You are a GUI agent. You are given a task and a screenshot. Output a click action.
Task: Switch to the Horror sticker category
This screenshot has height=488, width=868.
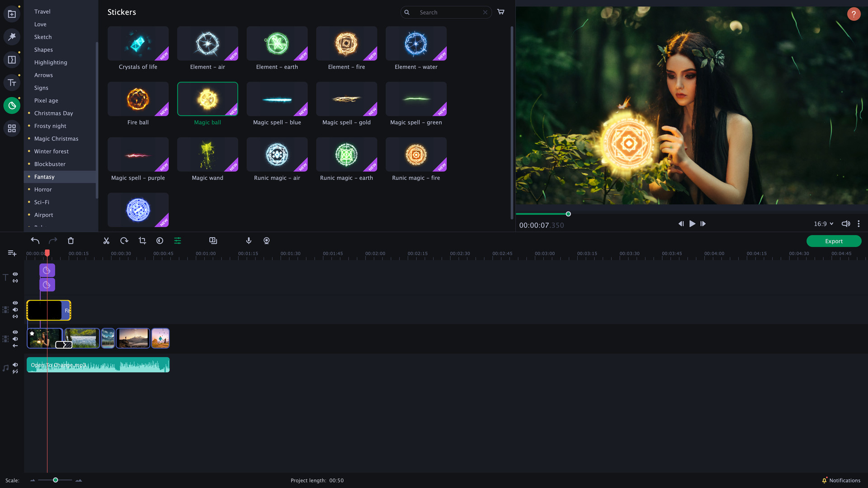pos(43,189)
